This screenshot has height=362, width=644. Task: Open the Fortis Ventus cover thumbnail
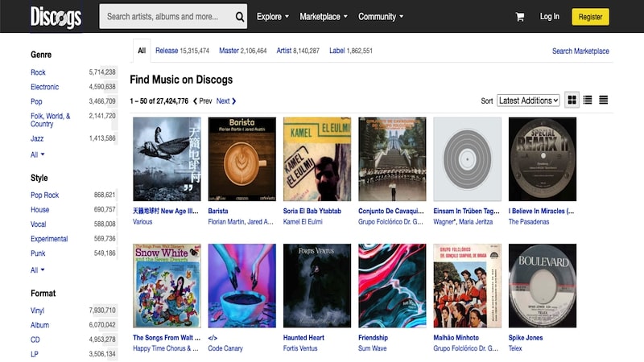(x=317, y=286)
